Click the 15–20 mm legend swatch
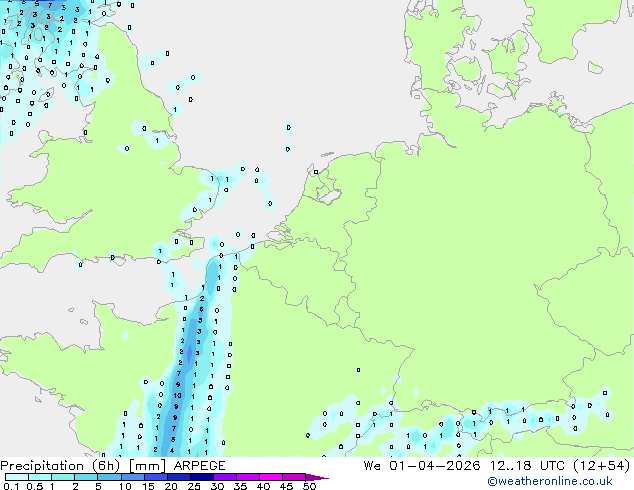The width and height of the screenshot is (634, 490). pyautogui.click(x=155, y=477)
